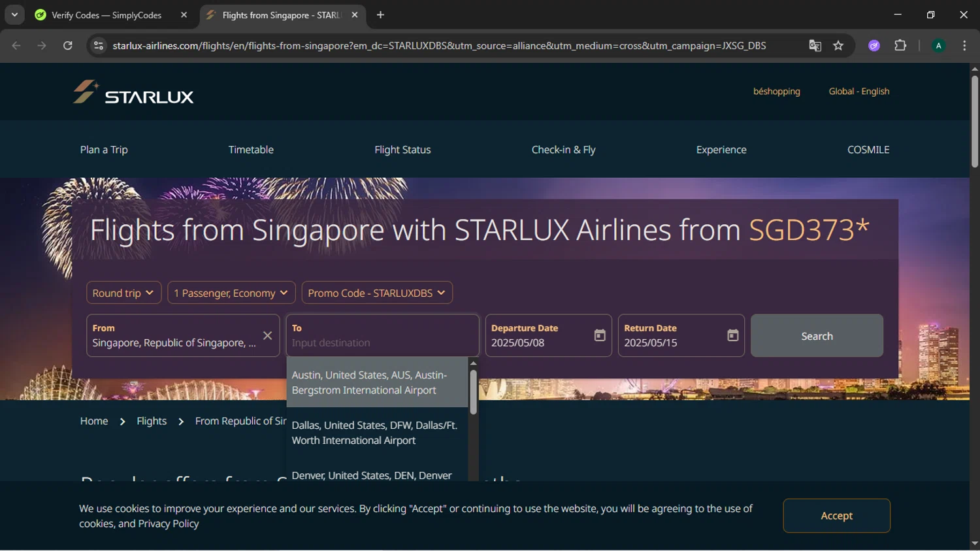Open the Timetable menu
The image size is (980, 551).
(251, 150)
